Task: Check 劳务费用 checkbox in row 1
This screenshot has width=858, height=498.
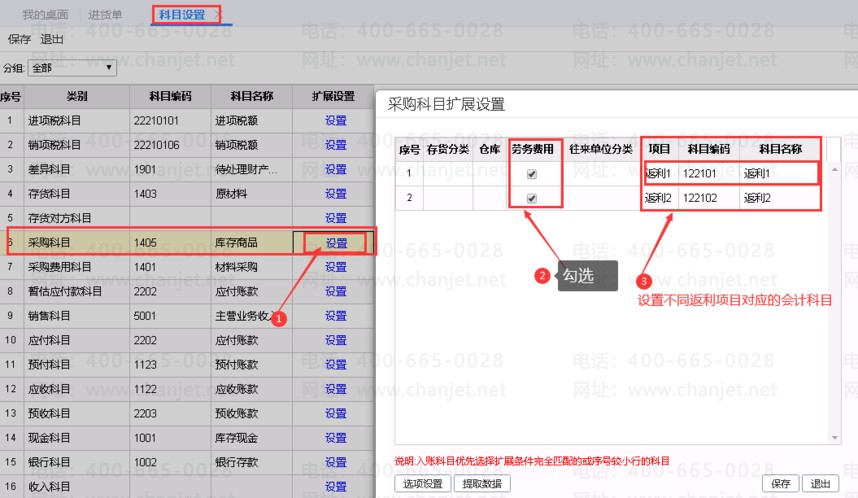Action: click(x=531, y=174)
